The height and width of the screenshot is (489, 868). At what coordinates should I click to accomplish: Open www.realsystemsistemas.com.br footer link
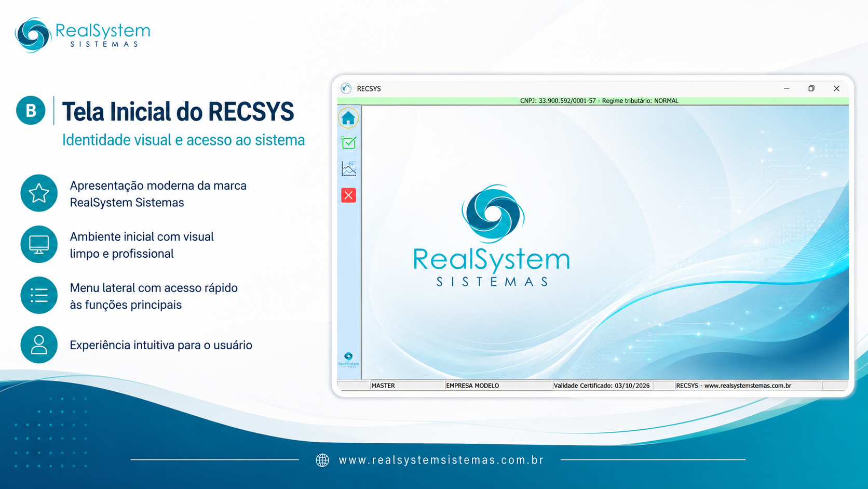coord(441,460)
